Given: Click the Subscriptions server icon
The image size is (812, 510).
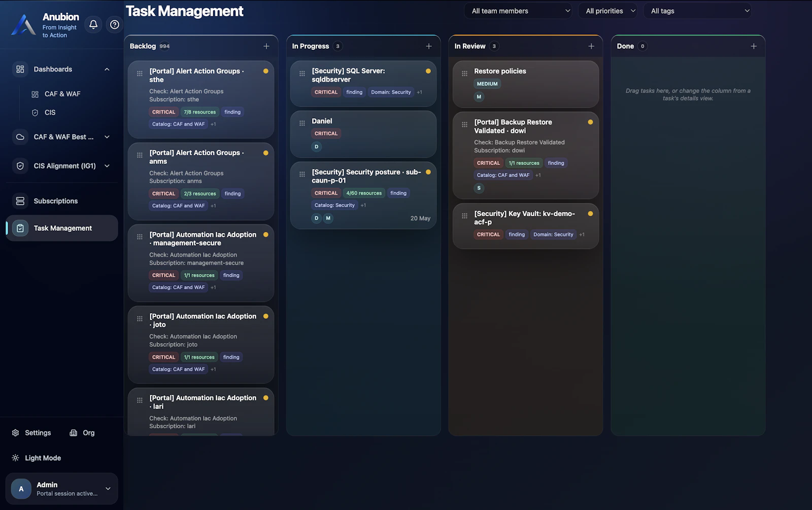Looking at the screenshot, I should (20, 201).
